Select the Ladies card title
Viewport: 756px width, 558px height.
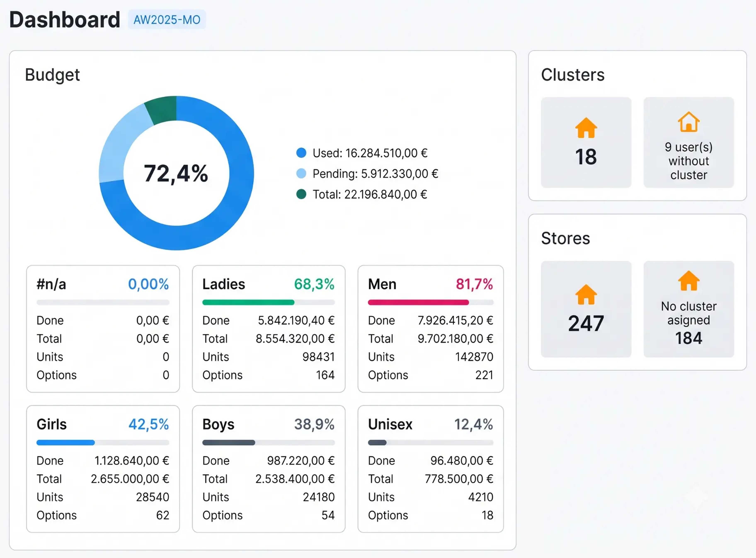pyautogui.click(x=224, y=284)
